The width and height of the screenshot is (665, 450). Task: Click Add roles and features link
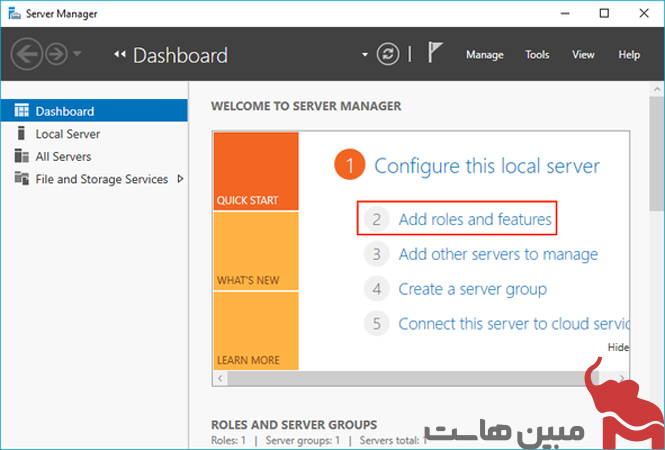pyautogui.click(x=475, y=219)
